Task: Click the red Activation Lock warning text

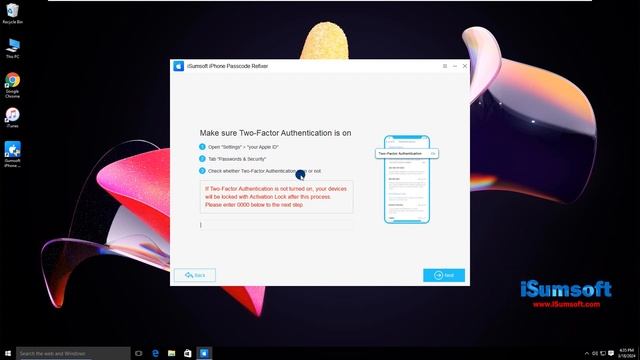Action: point(276,197)
